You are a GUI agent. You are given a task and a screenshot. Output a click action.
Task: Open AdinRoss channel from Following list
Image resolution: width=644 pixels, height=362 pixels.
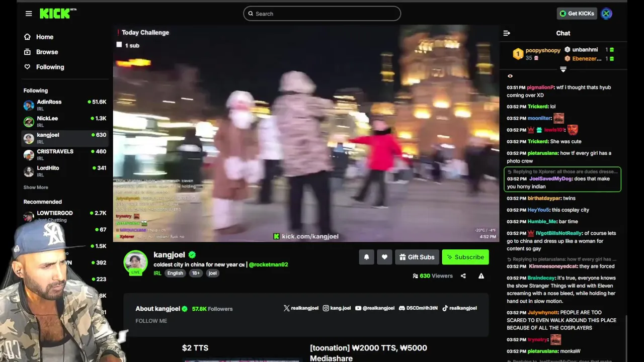[65, 105]
